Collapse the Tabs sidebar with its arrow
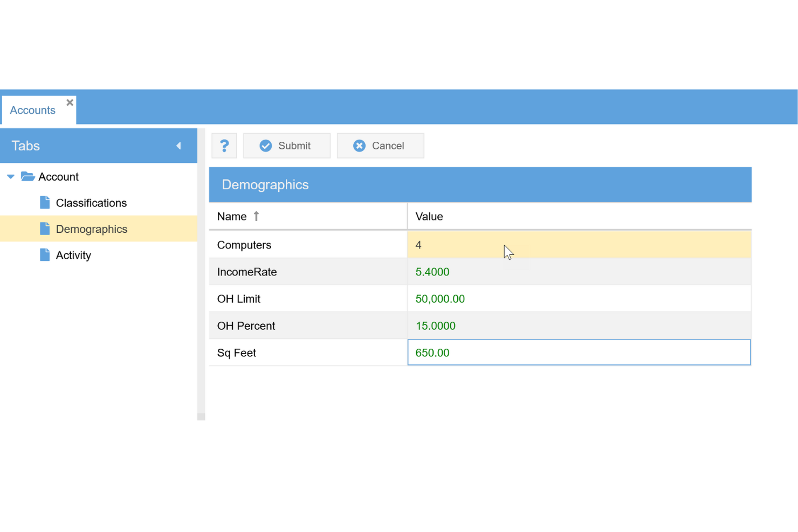Screen dimensions: 798x532 coord(178,146)
